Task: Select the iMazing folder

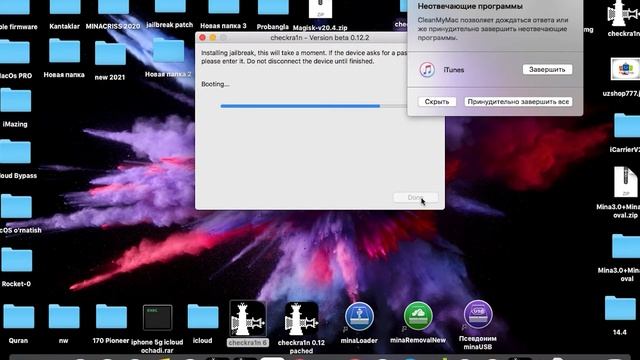Action: pyautogui.click(x=16, y=100)
